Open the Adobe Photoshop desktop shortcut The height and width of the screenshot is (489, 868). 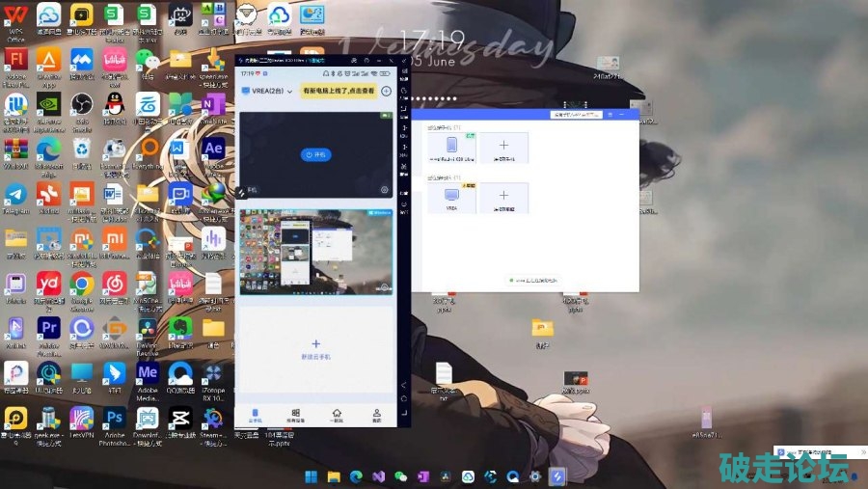(x=115, y=421)
